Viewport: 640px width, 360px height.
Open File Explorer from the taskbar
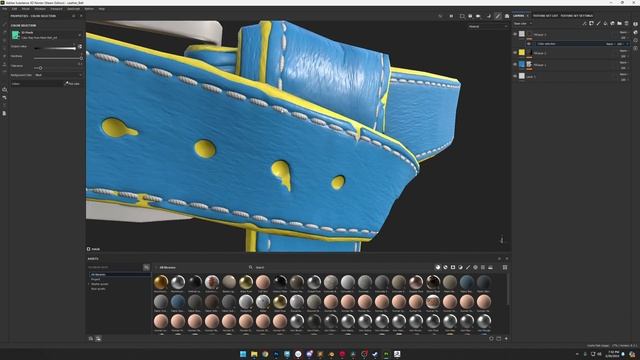coord(254,354)
